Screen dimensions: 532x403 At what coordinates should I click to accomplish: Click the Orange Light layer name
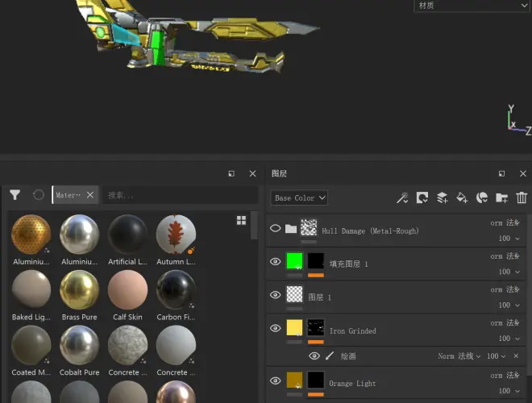pyautogui.click(x=352, y=384)
